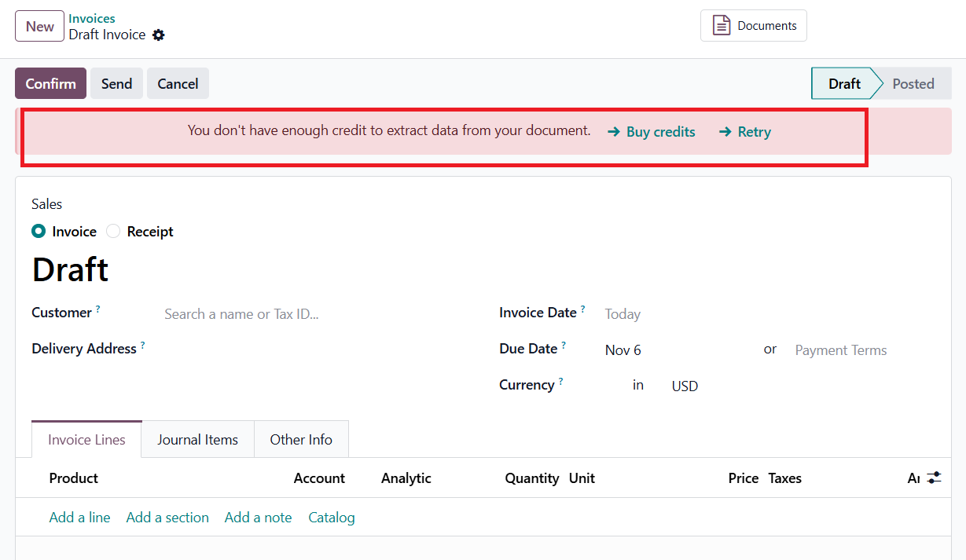
Task: Click Add a line link
Action: click(x=79, y=518)
